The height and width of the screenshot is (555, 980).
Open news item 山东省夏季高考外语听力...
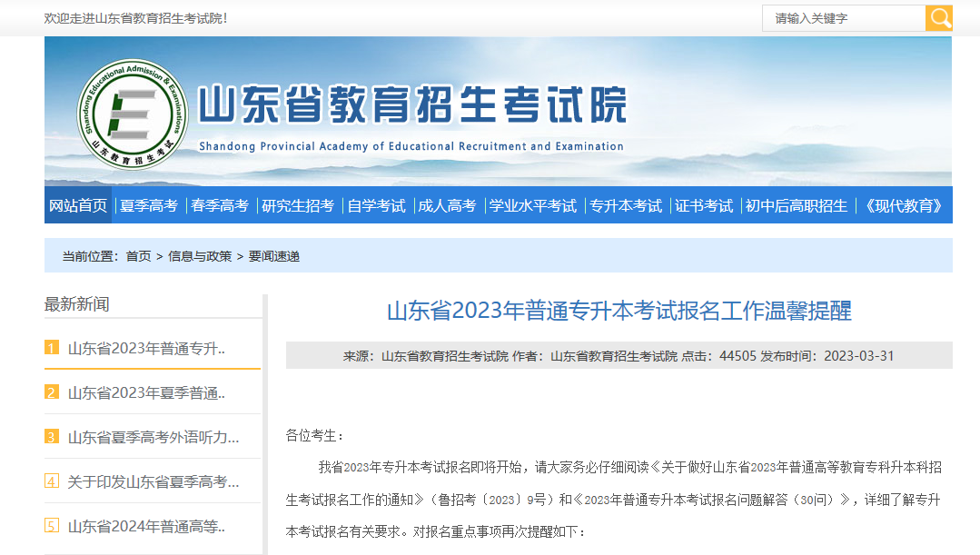pyautogui.click(x=153, y=438)
